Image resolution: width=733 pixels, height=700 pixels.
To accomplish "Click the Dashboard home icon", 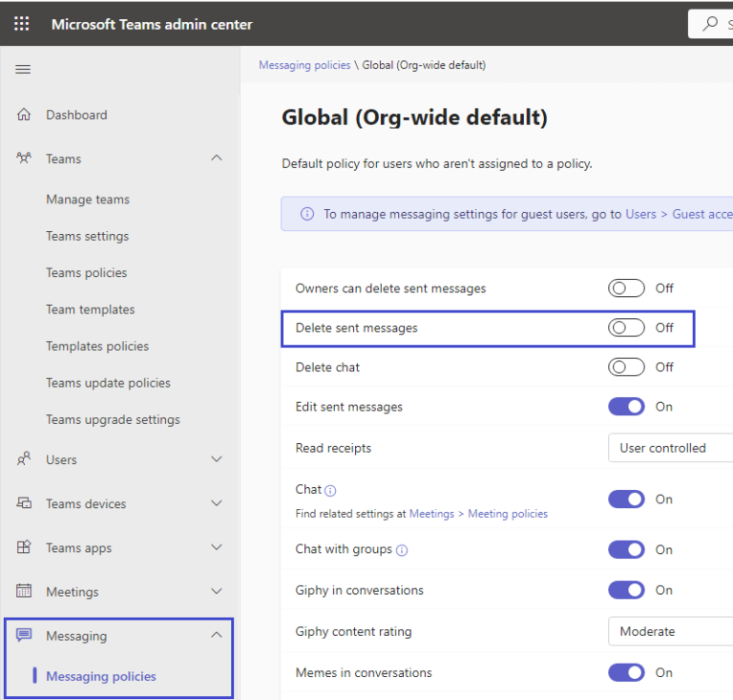I will [x=24, y=115].
